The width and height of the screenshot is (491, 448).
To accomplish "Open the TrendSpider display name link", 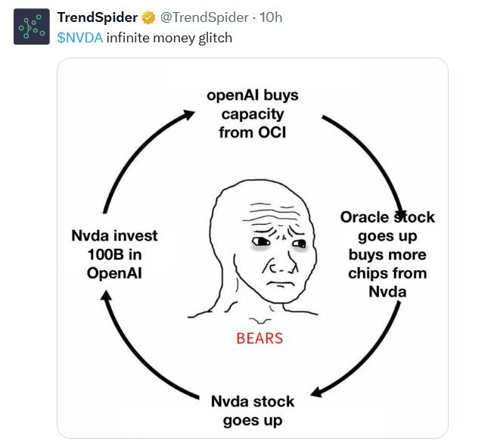I will tap(98, 18).
